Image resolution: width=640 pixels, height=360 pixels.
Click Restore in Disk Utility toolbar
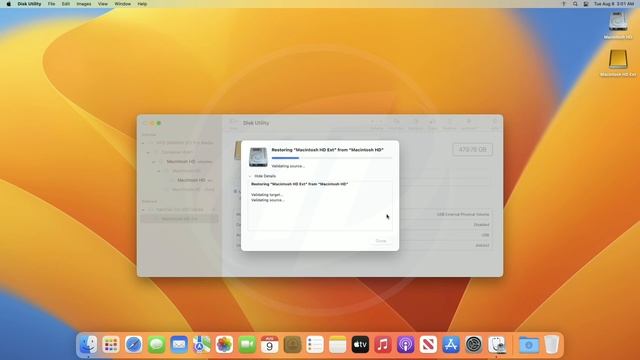pyautogui.click(x=449, y=124)
